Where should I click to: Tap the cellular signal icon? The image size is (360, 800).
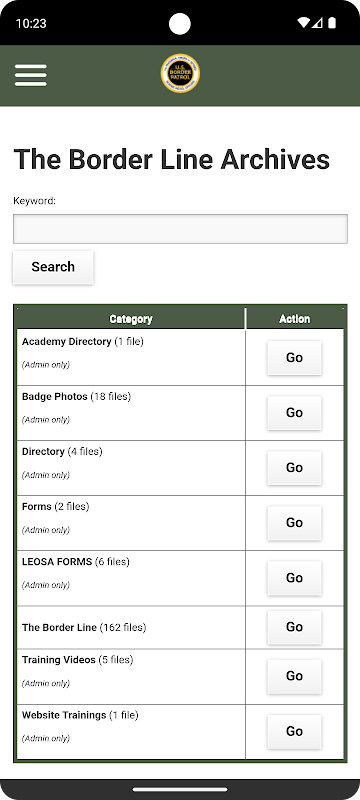point(317,23)
